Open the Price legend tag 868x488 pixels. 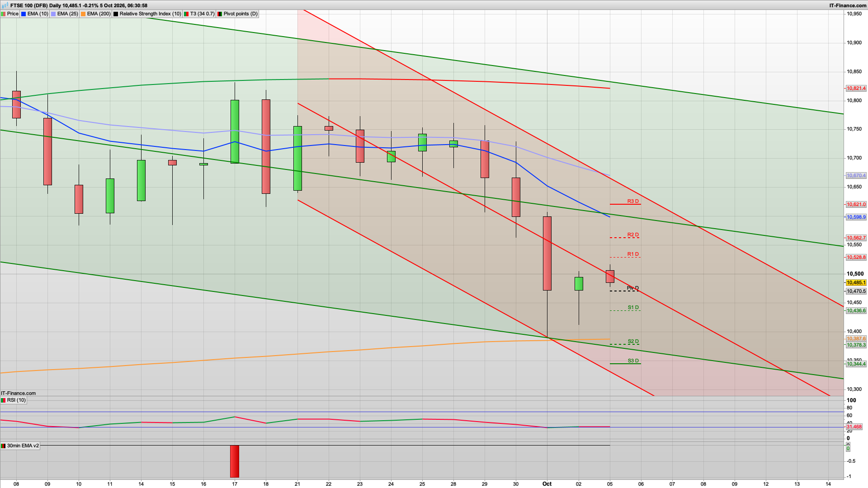coord(10,14)
